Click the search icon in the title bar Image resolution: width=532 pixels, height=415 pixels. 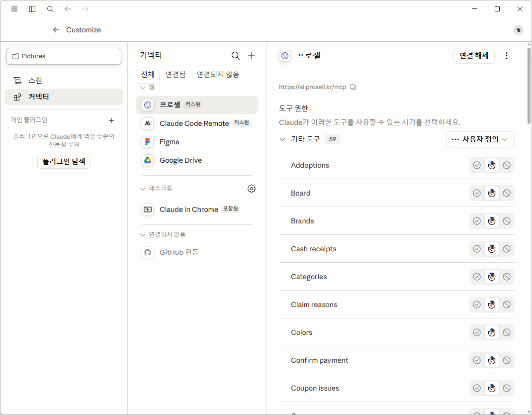[x=50, y=9]
